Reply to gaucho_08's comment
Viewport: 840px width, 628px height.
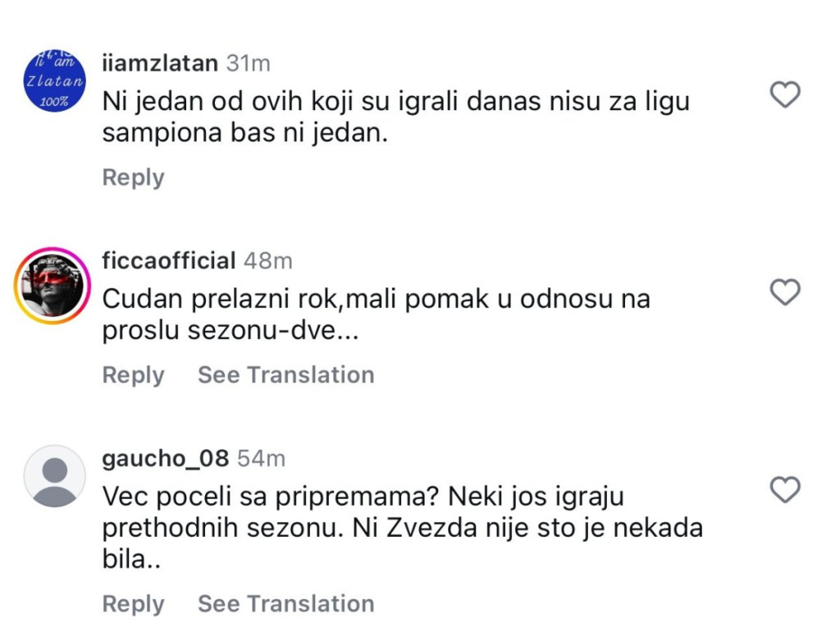133,604
